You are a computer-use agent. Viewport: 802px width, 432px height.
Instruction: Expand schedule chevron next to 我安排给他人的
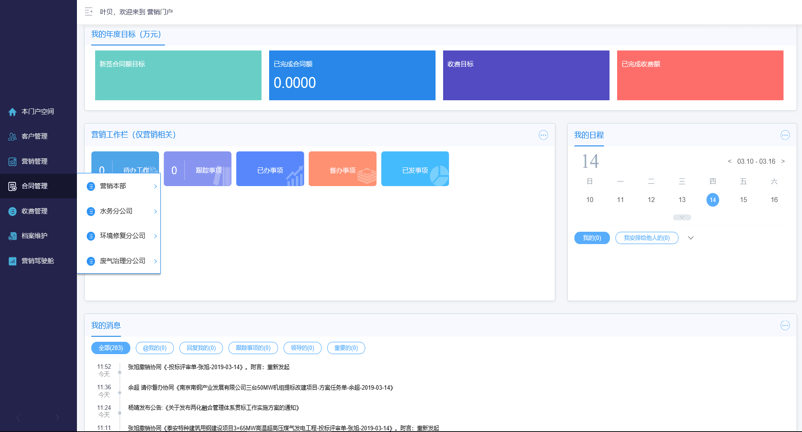tap(691, 238)
